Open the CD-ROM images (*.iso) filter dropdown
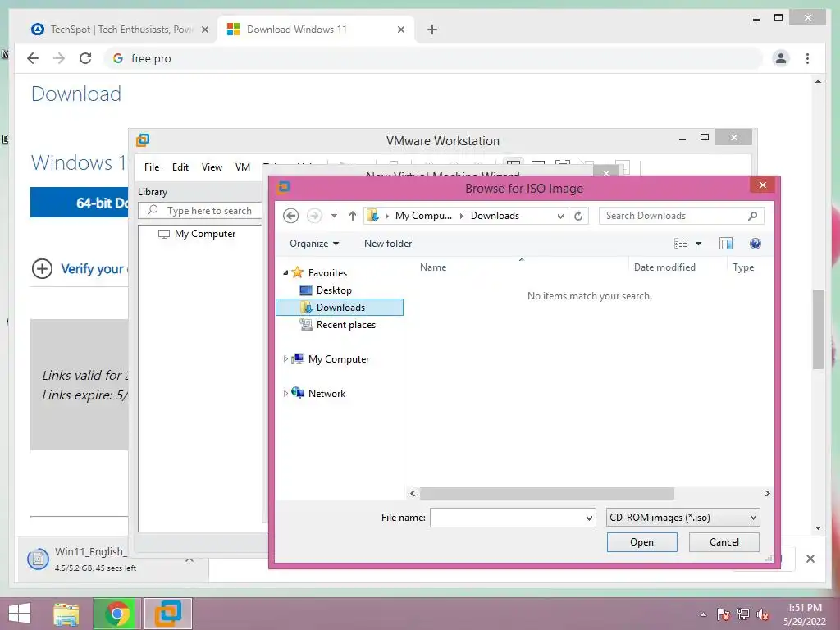The image size is (840, 630). (x=682, y=518)
